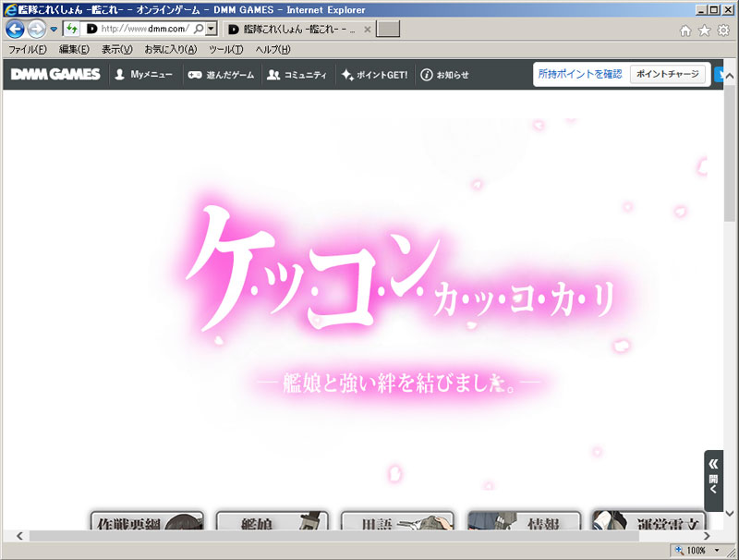
Task: Click the zoom magnifier 100% status icon
Action: (679, 550)
